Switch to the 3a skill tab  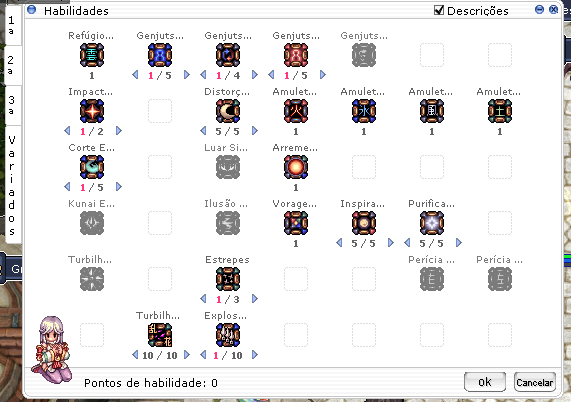pyautogui.click(x=12, y=105)
